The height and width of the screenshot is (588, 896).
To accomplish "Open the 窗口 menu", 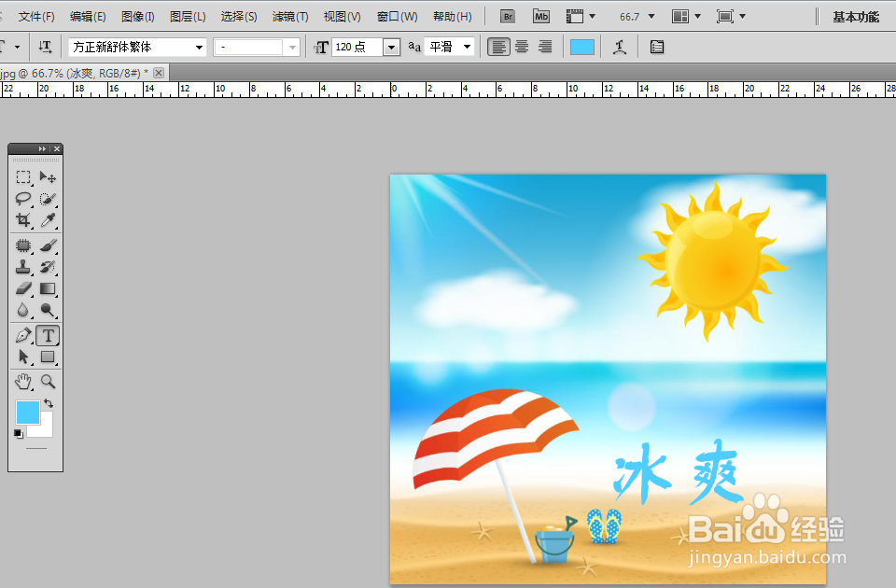I will click(396, 16).
